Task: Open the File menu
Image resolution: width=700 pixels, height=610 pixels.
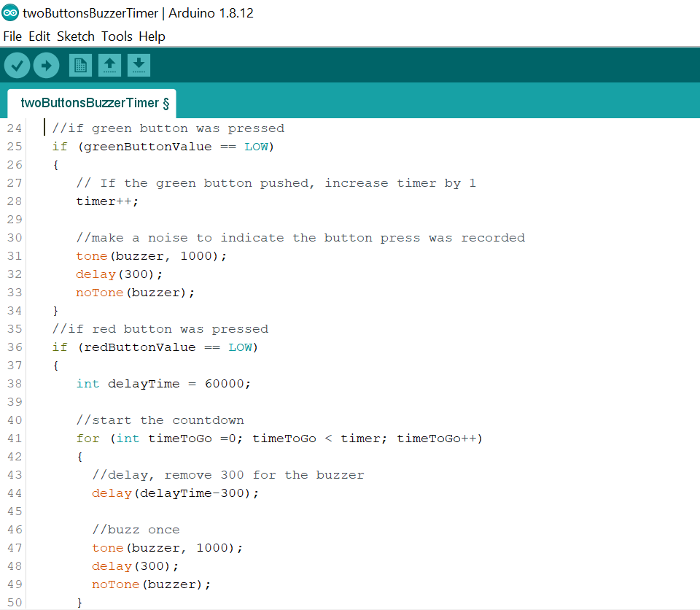Action: click(12, 36)
